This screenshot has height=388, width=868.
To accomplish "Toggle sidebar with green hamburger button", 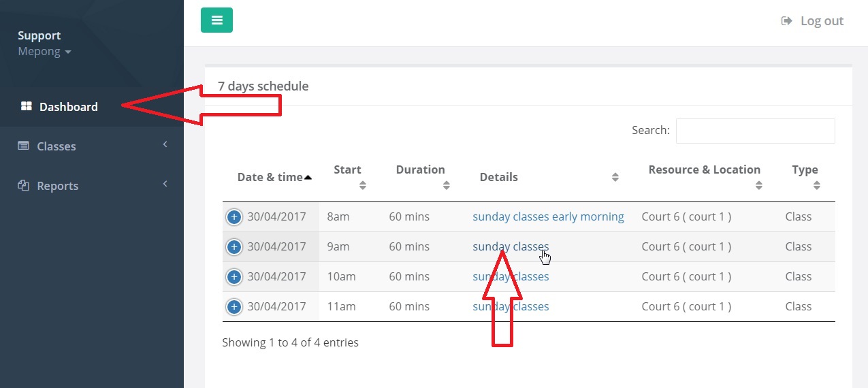I will (x=216, y=20).
